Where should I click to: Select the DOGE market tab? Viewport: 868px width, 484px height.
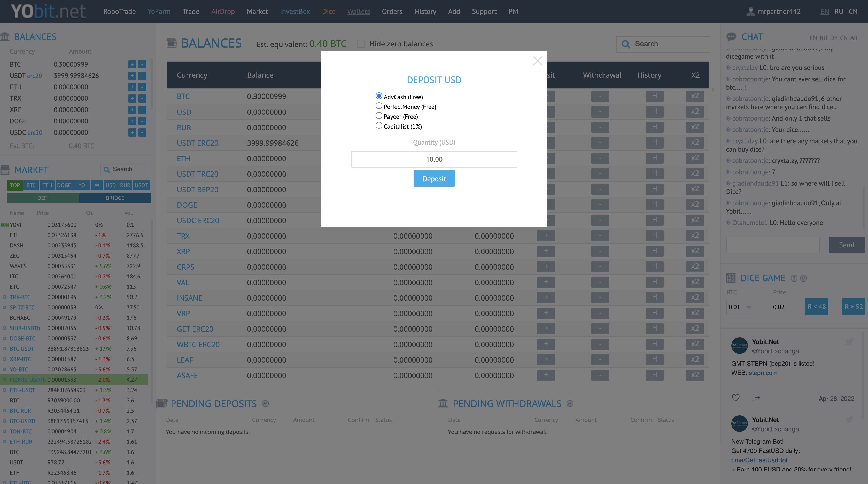tap(64, 185)
